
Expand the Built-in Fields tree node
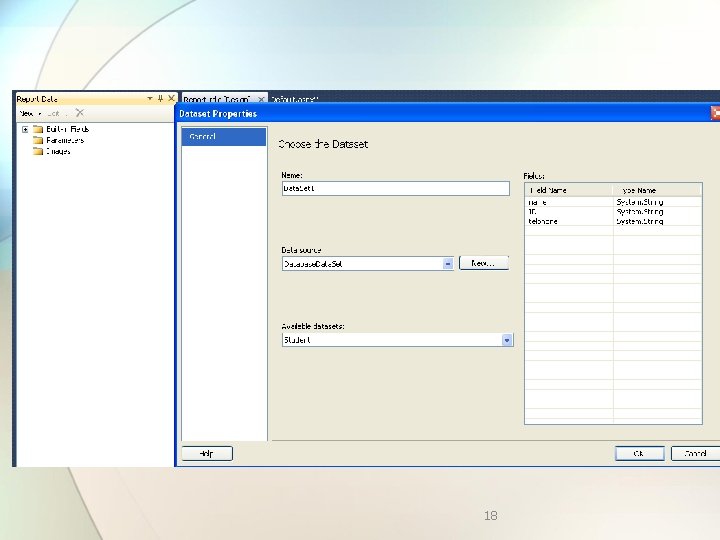[x=25, y=129]
